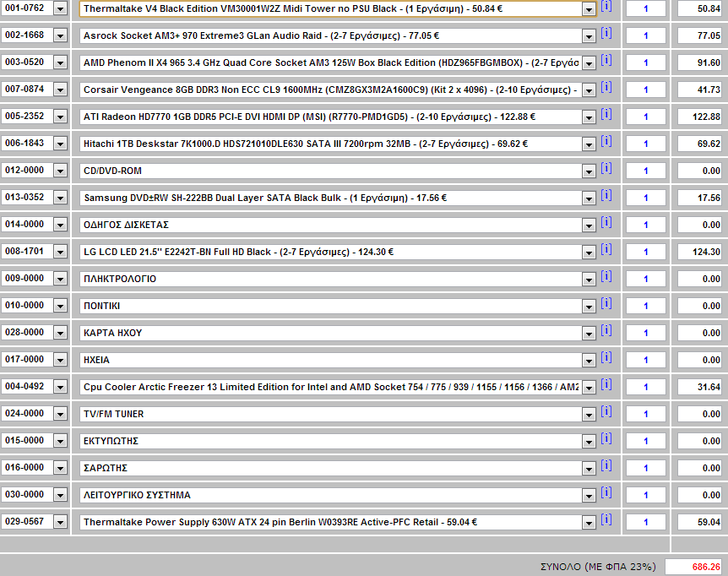Open code dropdown 005-2352
The image size is (728, 576).
pyautogui.click(x=60, y=117)
